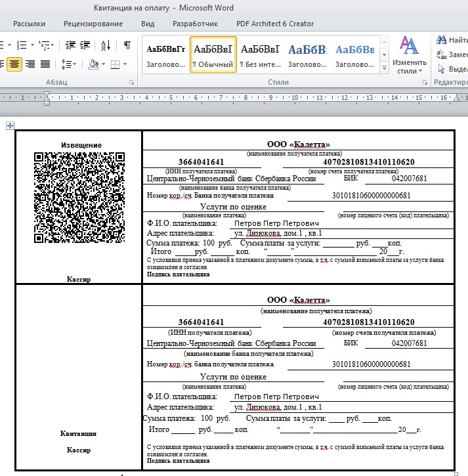Screen dimensions: 468x476
Task: Apply Без инте... style
Action: [260, 54]
